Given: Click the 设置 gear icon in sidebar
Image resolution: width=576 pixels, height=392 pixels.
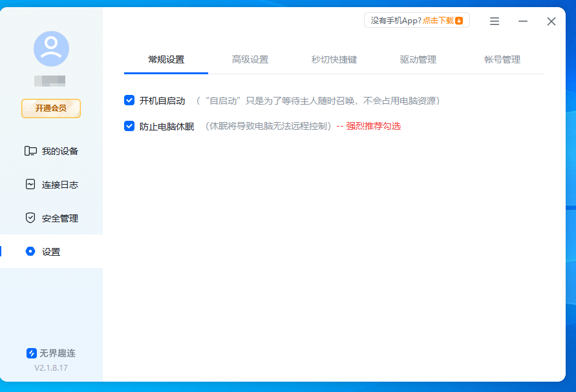Looking at the screenshot, I should pyautogui.click(x=30, y=252).
